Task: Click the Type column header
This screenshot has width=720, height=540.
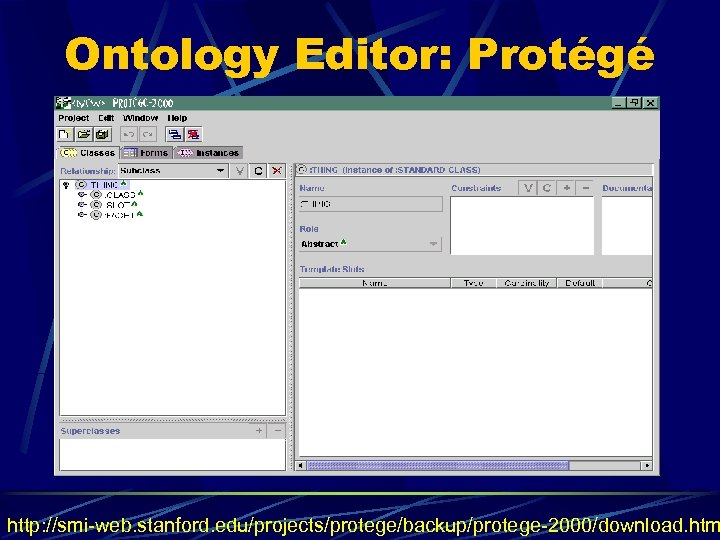Action: click(x=473, y=283)
